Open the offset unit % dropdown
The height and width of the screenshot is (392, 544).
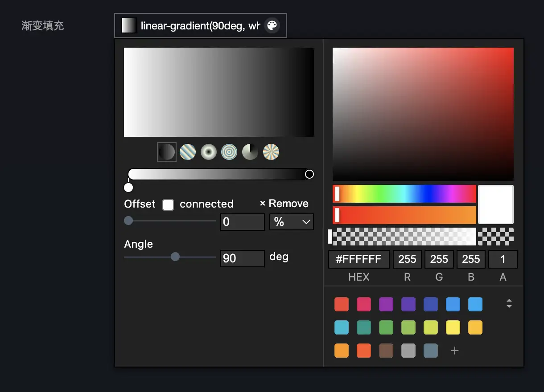291,222
